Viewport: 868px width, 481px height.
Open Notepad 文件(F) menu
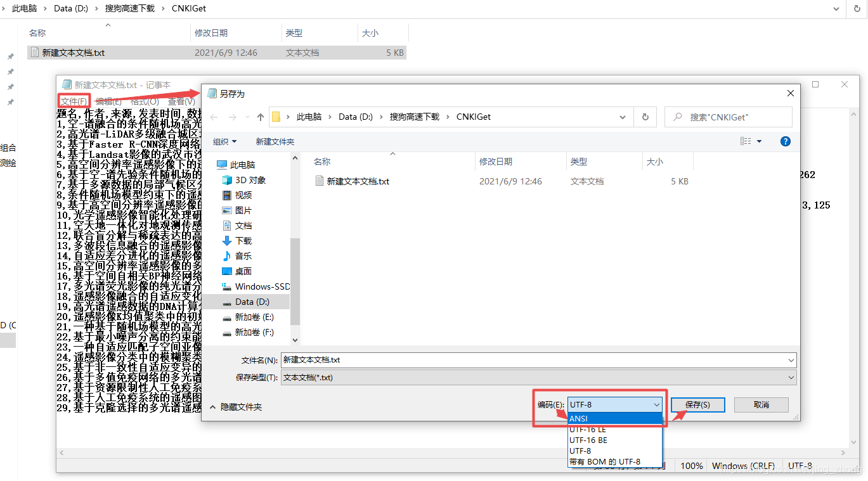point(74,101)
